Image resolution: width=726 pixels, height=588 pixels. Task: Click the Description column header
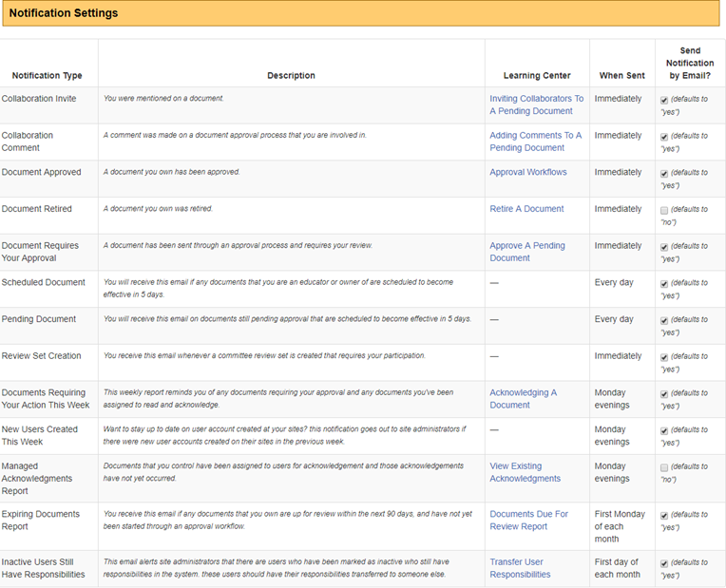click(x=291, y=75)
